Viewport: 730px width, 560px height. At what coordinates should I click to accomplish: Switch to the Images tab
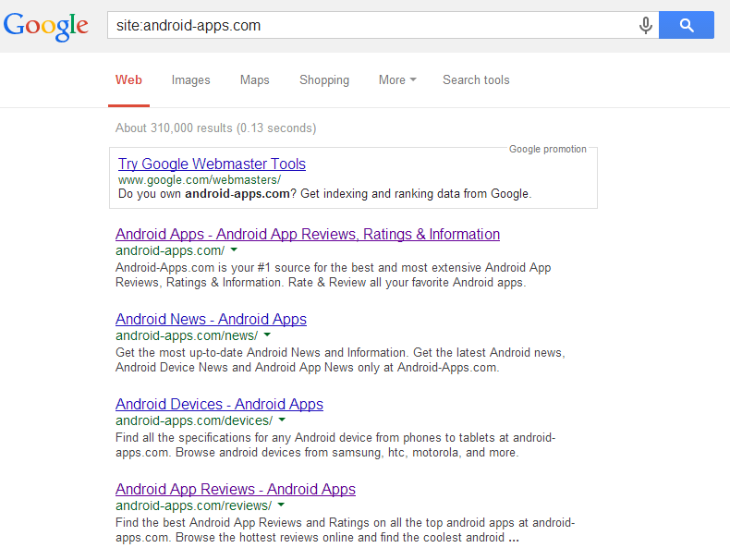pyautogui.click(x=191, y=80)
